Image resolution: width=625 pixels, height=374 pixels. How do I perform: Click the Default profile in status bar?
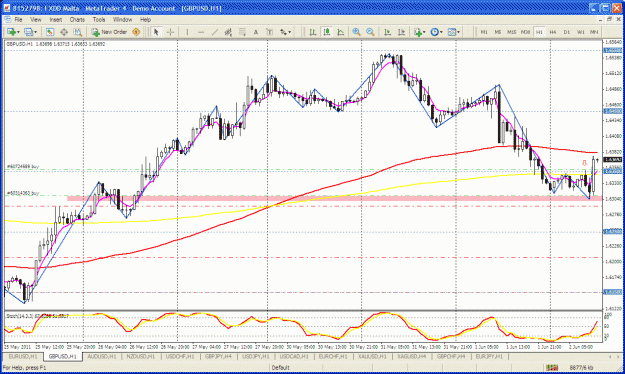[x=281, y=368]
